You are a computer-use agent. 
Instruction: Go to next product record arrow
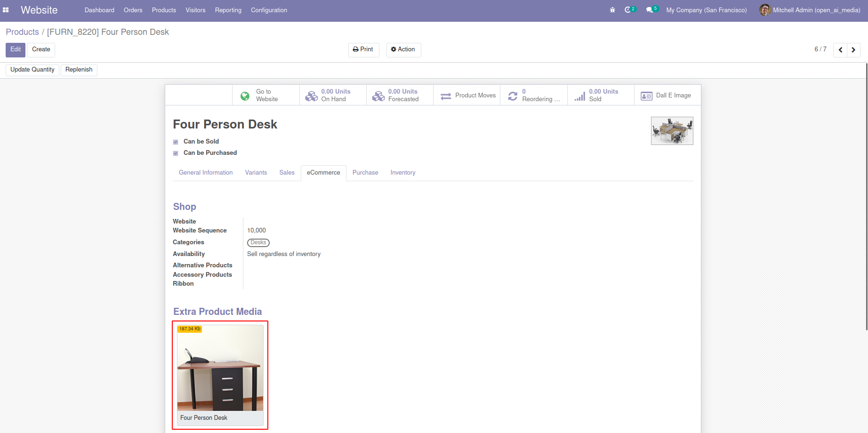click(853, 50)
